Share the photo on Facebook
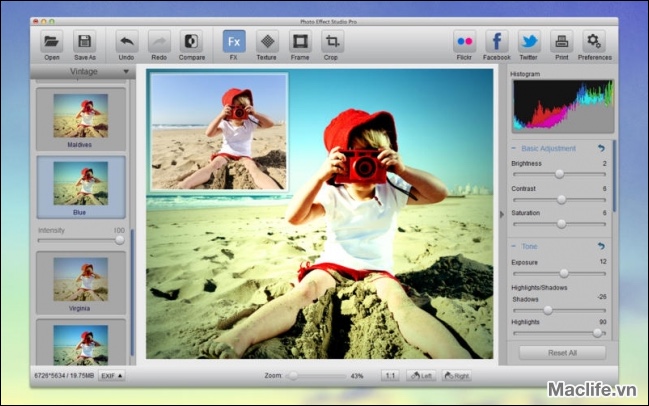Viewport: 649px width, 406px height. click(x=496, y=42)
